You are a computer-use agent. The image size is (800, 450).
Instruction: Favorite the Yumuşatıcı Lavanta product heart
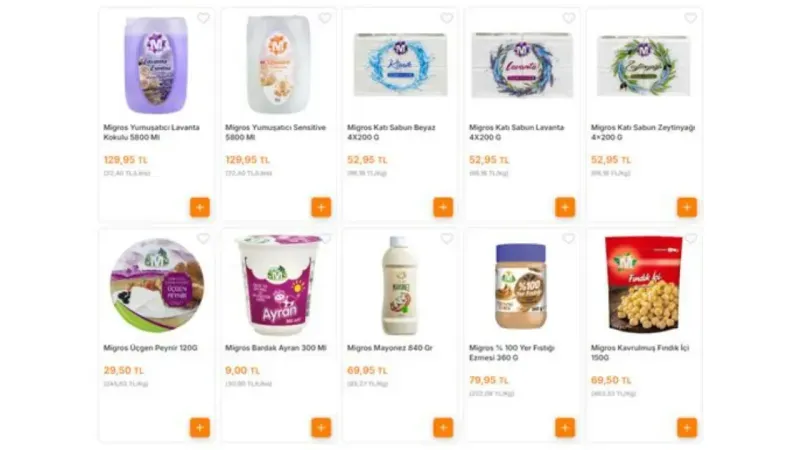pyautogui.click(x=203, y=18)
